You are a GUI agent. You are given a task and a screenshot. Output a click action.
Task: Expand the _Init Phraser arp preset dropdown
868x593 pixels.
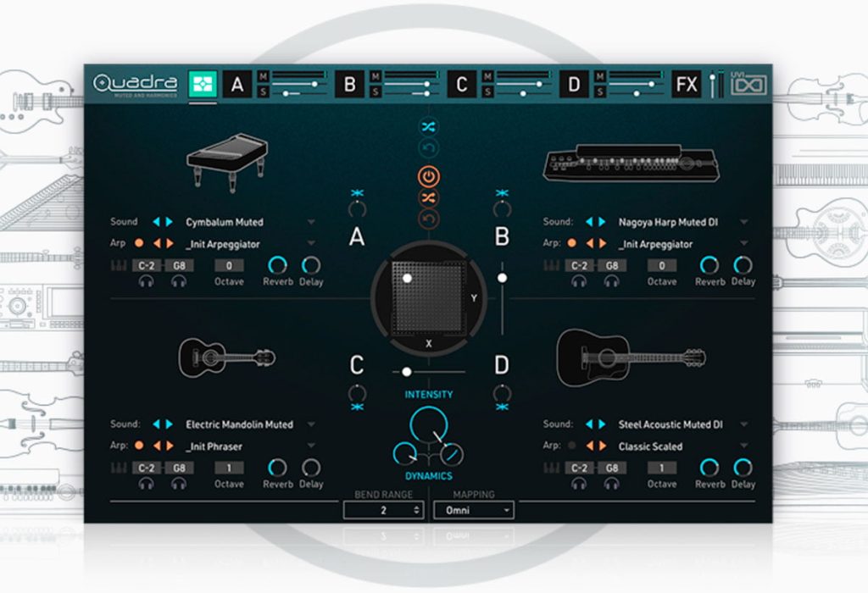(311, 446)
